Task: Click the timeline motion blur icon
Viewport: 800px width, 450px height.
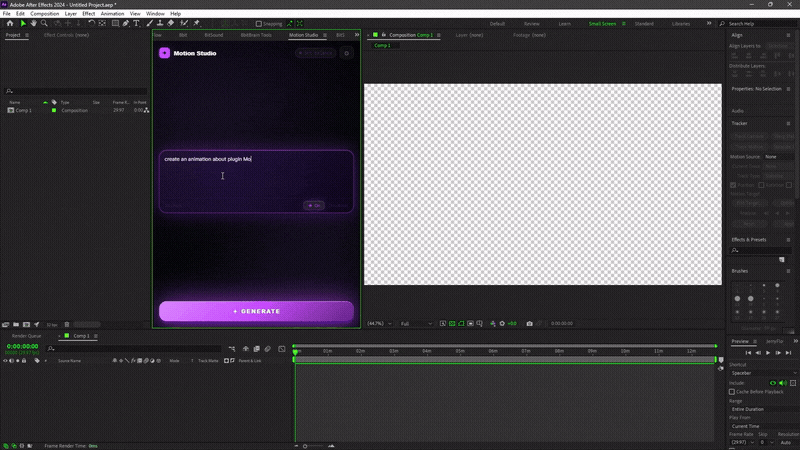Action: (267, 349)
